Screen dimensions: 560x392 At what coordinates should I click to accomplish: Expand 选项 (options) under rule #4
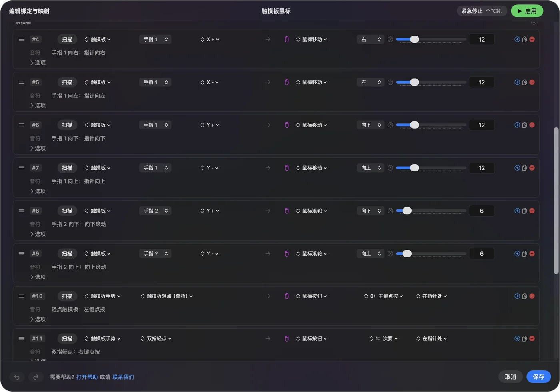(38, 63)
